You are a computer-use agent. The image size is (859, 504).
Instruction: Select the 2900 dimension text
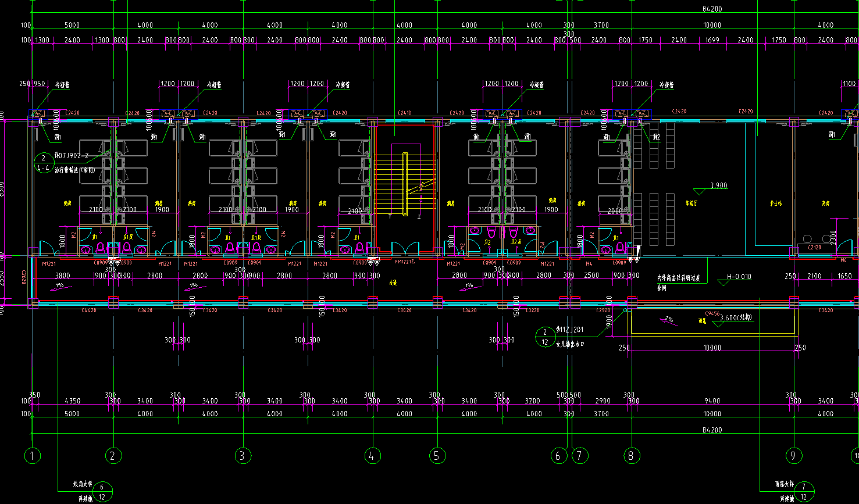pos(603,401)
